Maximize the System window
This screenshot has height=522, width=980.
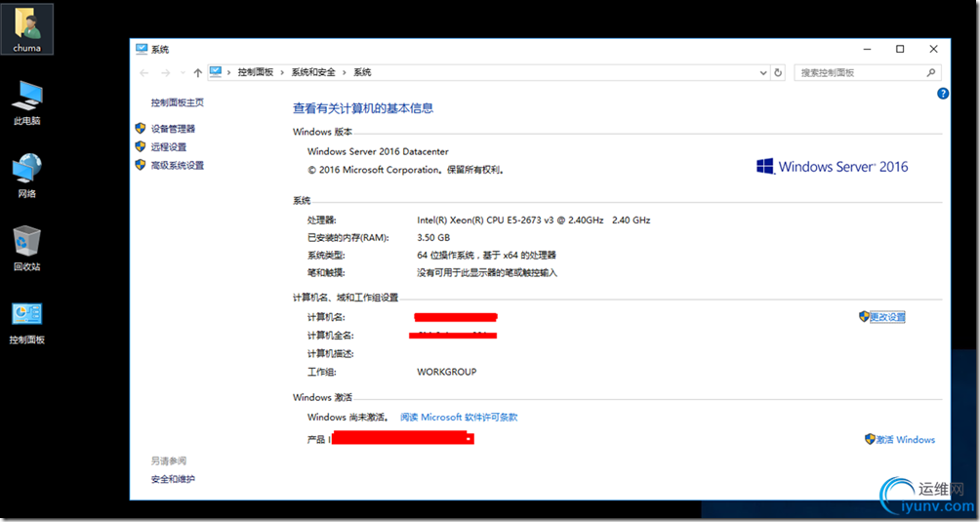point(900,49)
